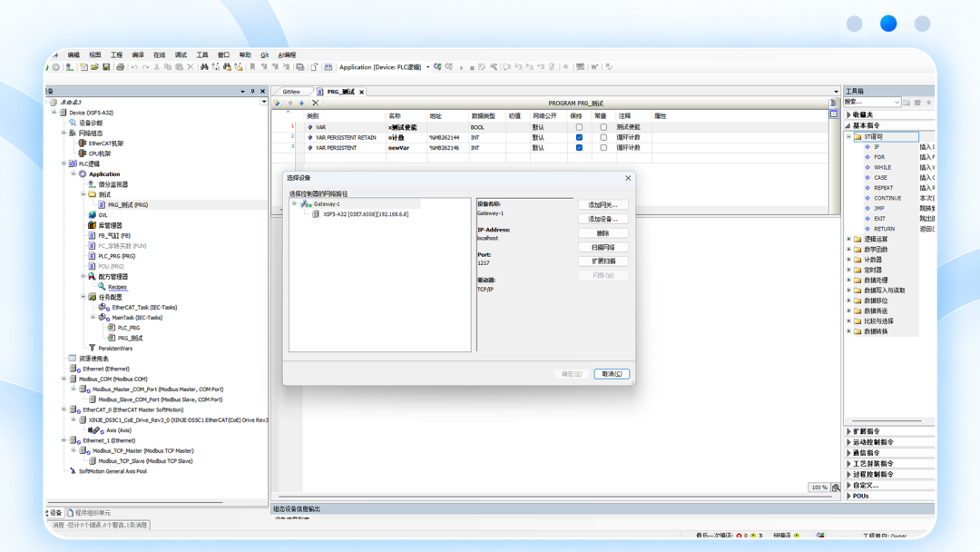Click the Open project toolbar icon
Viewport: 980px width, 552px height.
click(x=94, y=67)
